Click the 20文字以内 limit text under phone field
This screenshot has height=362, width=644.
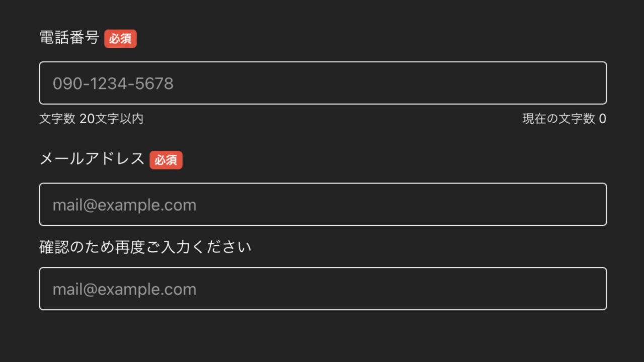111,119
